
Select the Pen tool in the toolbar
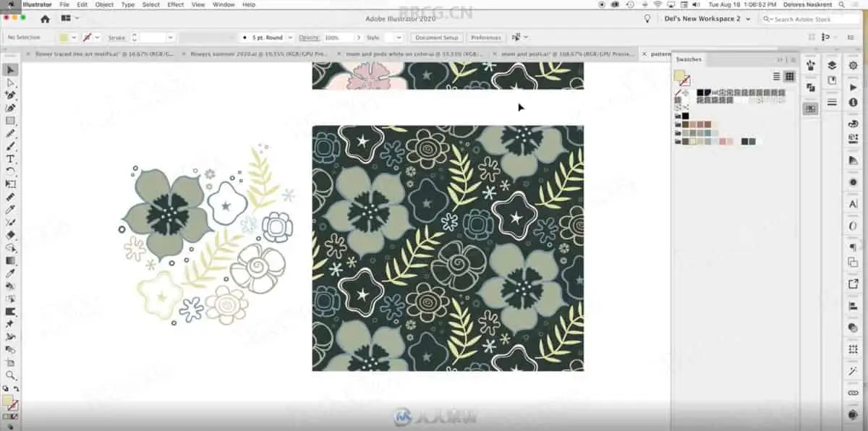click(10, 95)
